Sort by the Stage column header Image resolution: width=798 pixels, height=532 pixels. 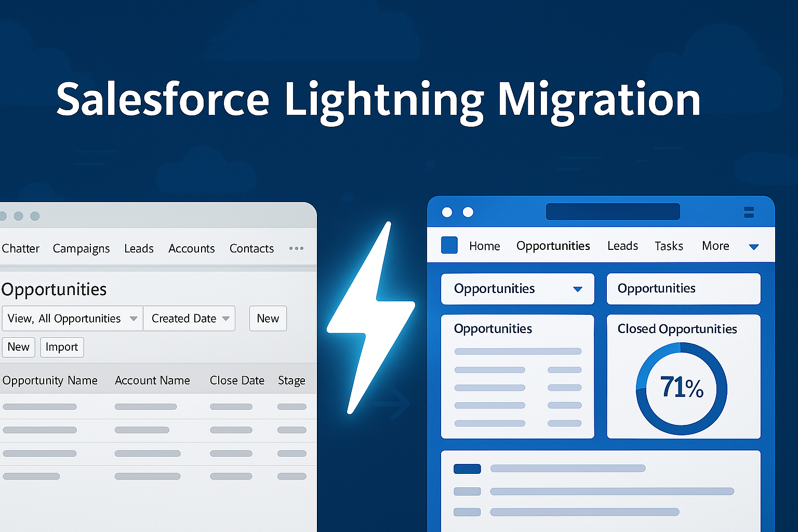(x=291, y=381)
